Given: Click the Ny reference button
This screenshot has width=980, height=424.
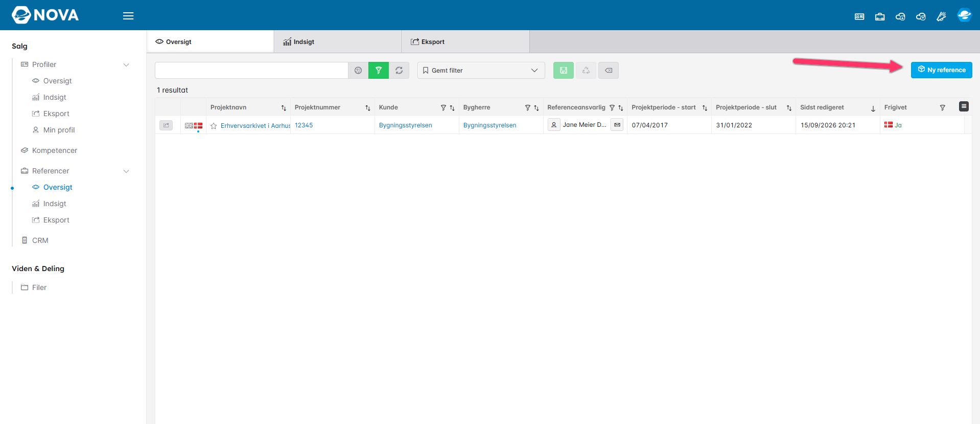Looking at the screenshot, I should tap(942, 70).
